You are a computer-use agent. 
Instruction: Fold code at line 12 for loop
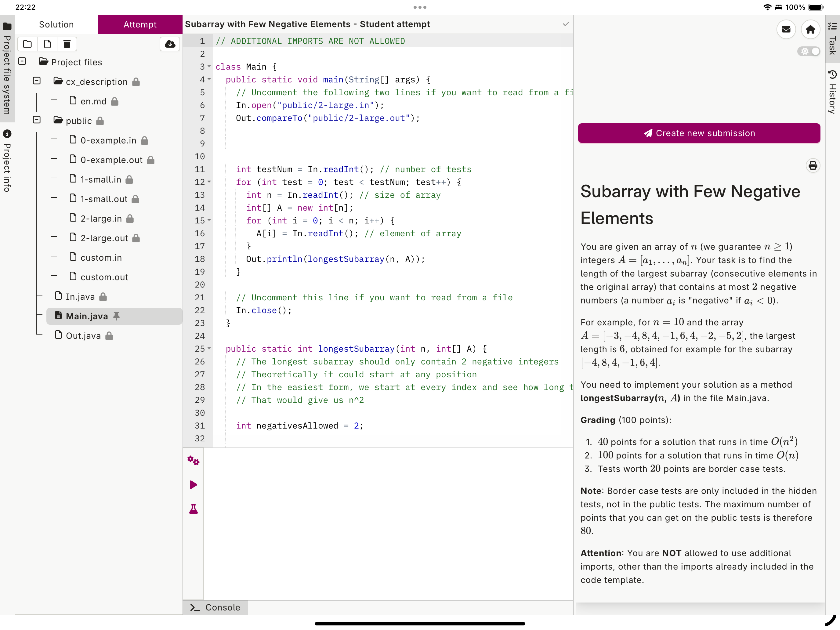[x=209, y=182]
